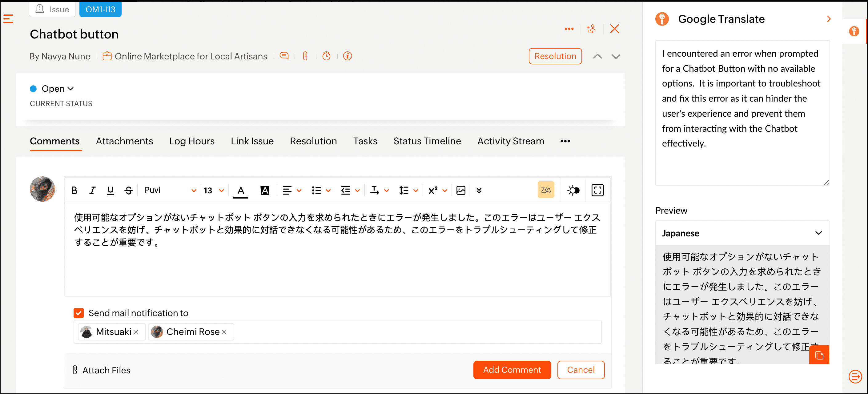
Task: Switch to the Attachments tab
Action: click(x=124, y=141)
